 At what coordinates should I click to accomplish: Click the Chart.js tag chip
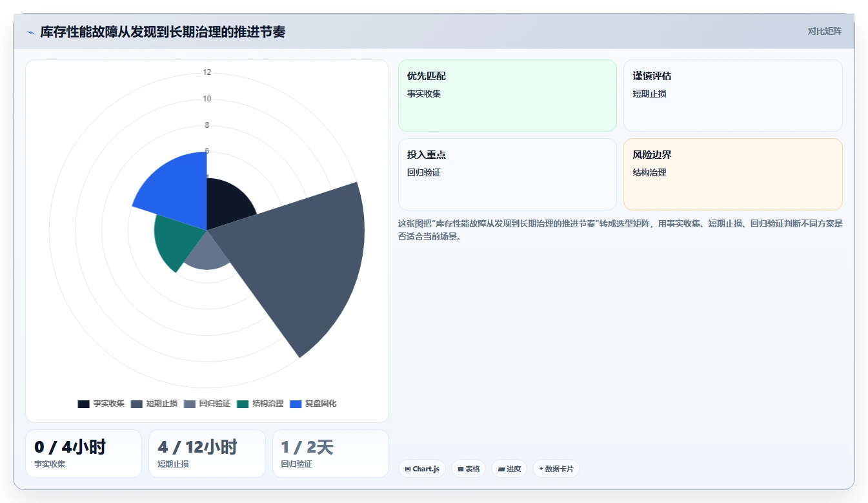[422, 469]
